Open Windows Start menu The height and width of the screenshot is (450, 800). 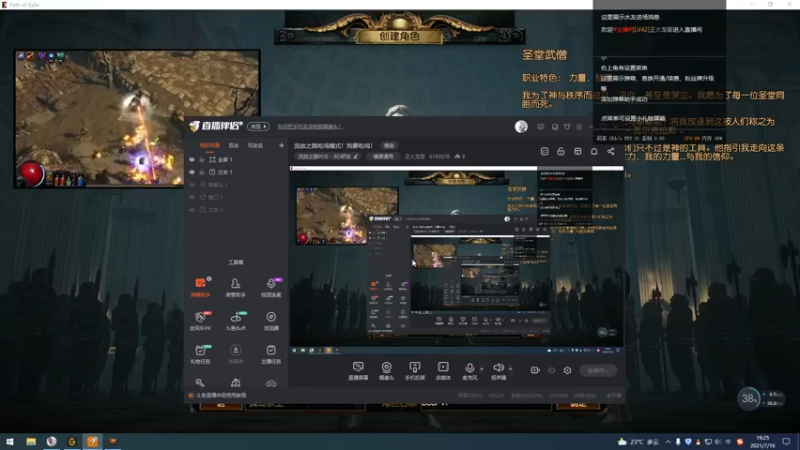10,442
